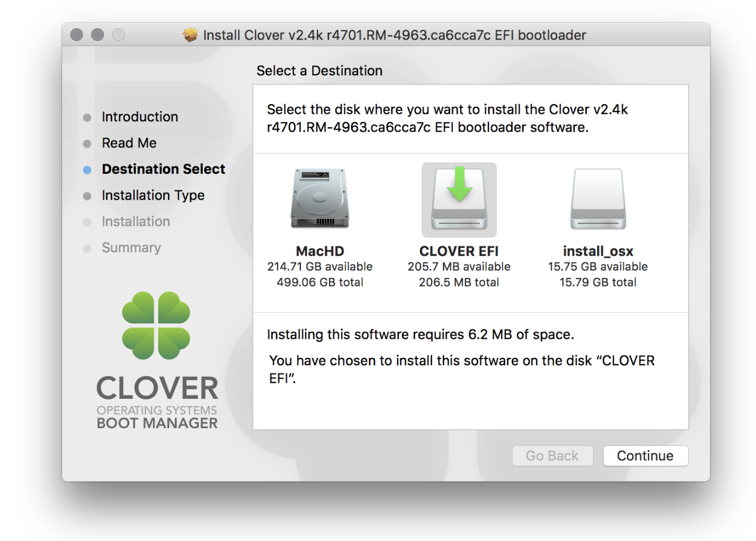
Task: Click the MacHD disk name label
Action: (x=320, y=251)
